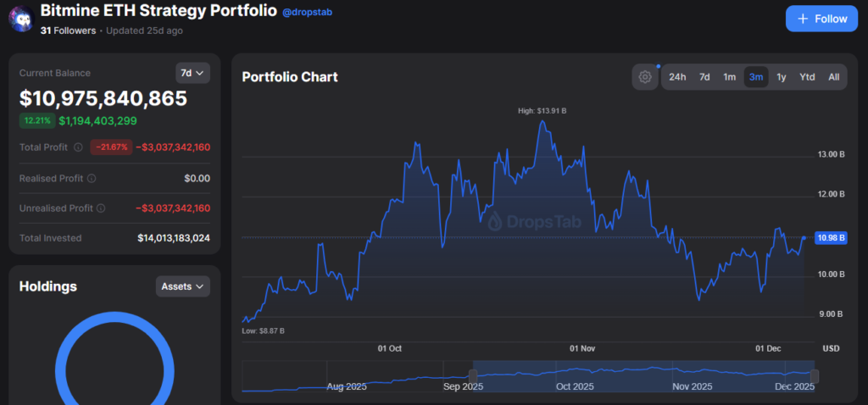This screenshot has height=405, width=868.
Task: Show the All time chart range
Action: coord(833,77)
